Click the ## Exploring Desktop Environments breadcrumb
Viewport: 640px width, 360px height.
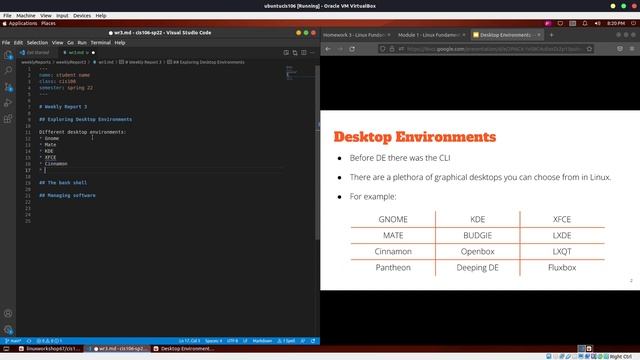point(206,62)
